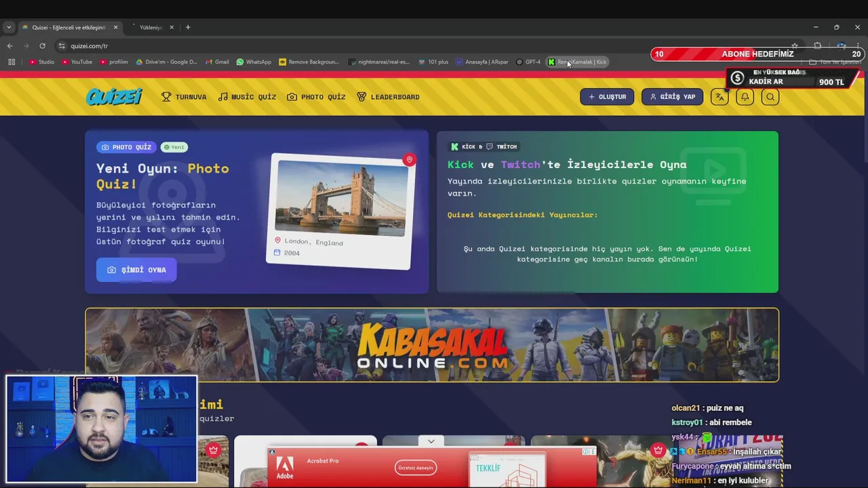Click the 2004 year label
The height and width of the screenshot is (488, 868).
[x=292, y=253]
